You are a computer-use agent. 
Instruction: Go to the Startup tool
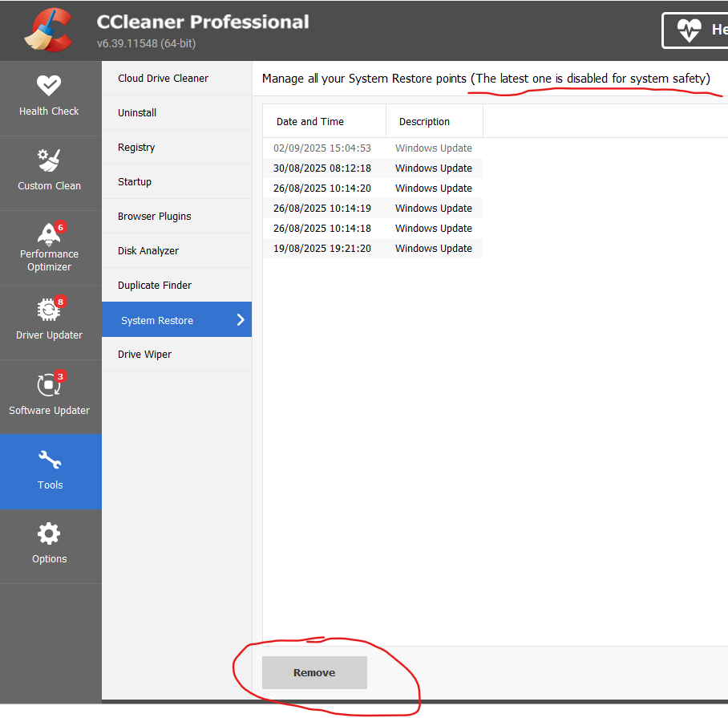(x=135, y=182)
